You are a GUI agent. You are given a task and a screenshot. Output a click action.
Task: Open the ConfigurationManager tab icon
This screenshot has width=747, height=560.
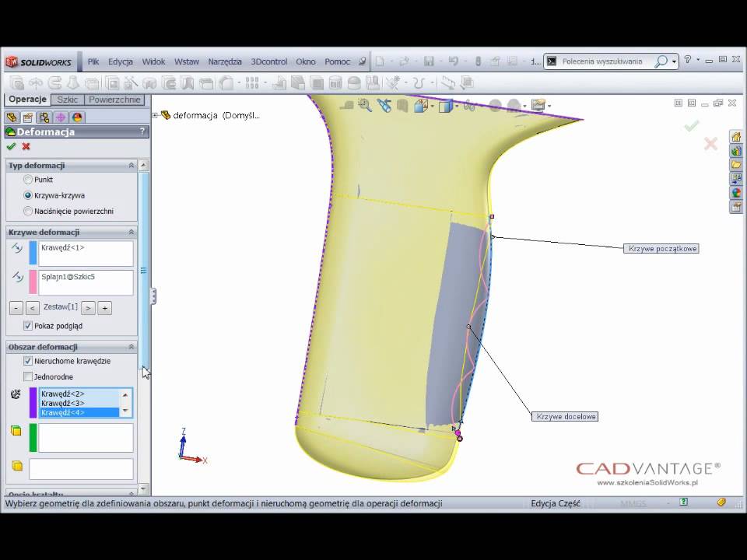click(44, 117)
